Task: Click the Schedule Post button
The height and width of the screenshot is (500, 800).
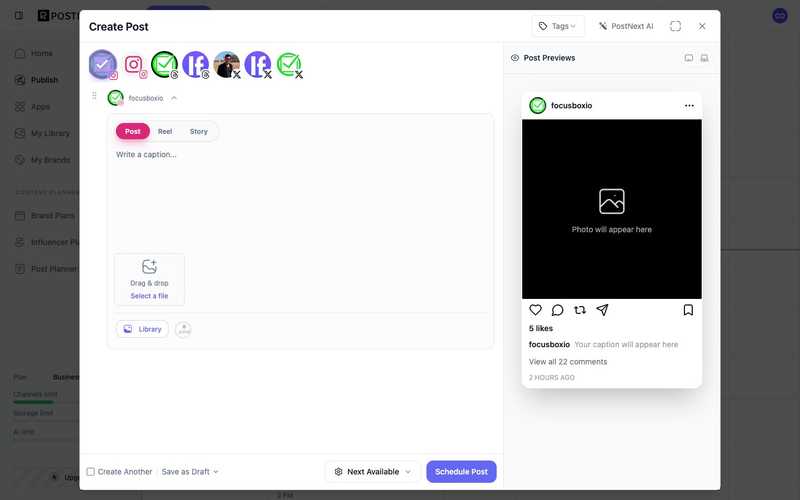Action: [461, 471]
